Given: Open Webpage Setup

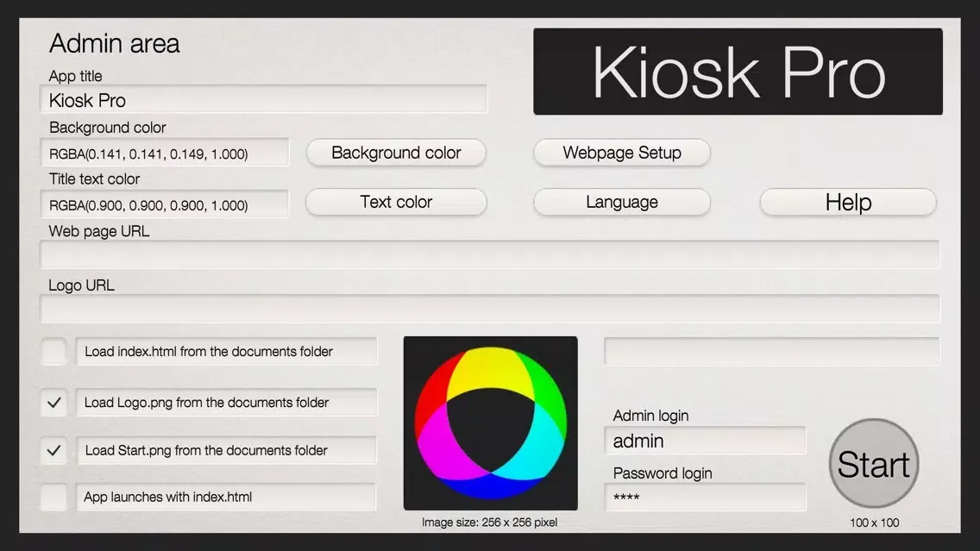Looking at the screenshot, I should (622, 153).
